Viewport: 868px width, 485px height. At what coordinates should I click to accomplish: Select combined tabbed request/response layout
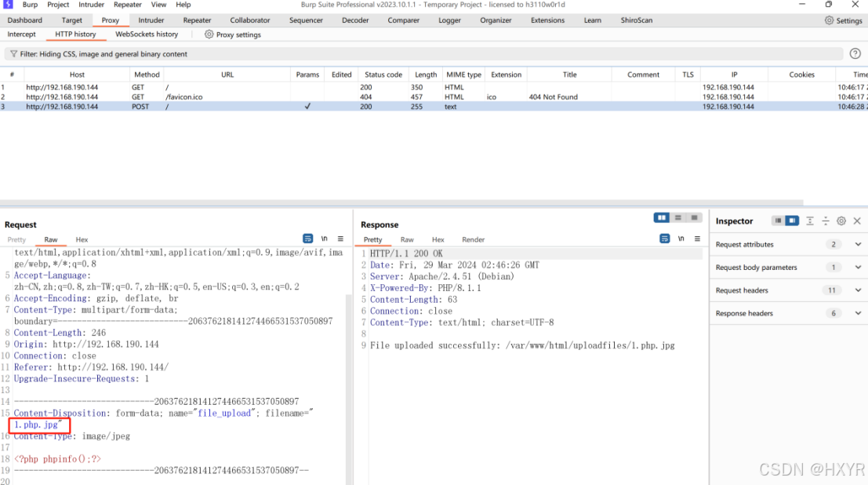694,218
